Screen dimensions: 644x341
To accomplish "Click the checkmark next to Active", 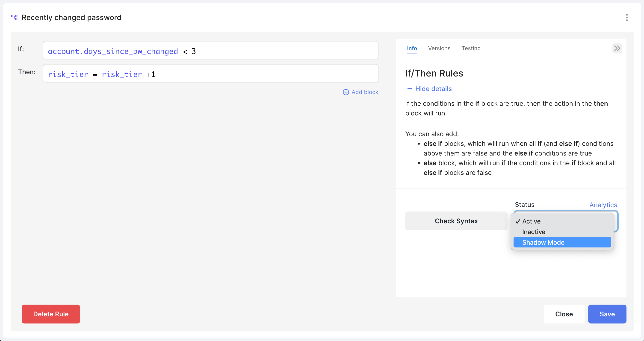I will 518,221.
